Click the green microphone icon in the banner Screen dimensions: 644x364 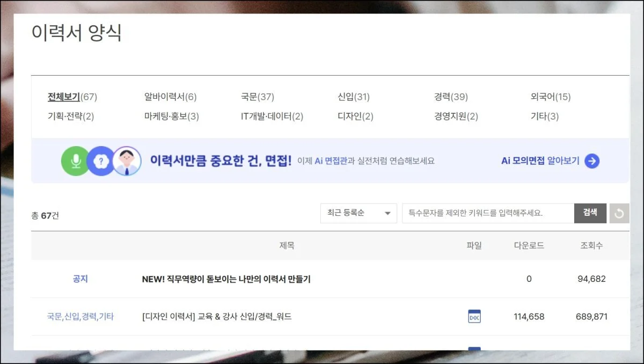click(76, 161)
